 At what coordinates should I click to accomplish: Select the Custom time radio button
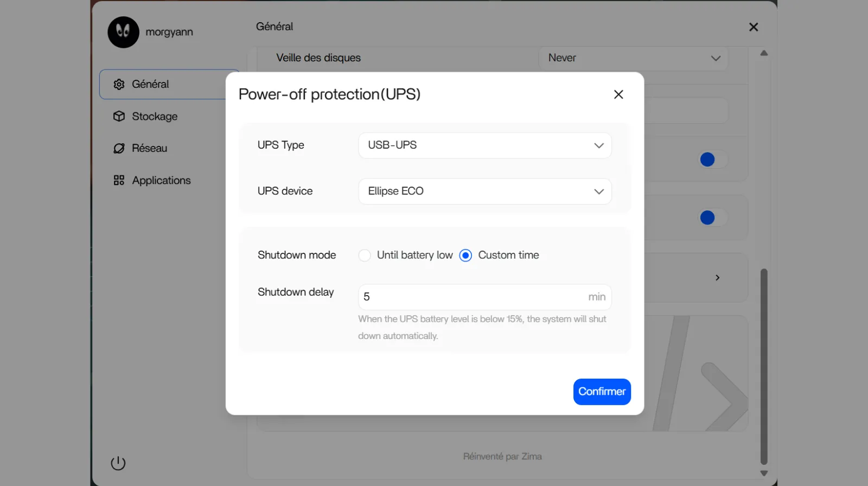[x=465, y=255]
